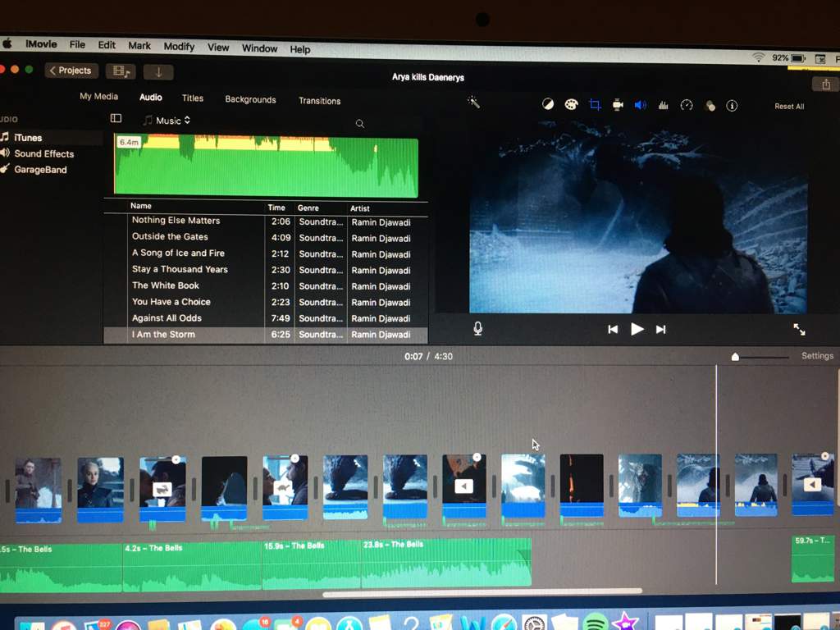Viewport: 840px width, 630px height.
Task: Open the iMovie application menu
Action: (41, 44)
